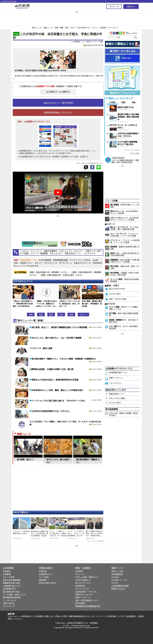The image size is (153, 644).
Task: Open the LINE icon in the sidebar header
Action: [x=120, y=33]
